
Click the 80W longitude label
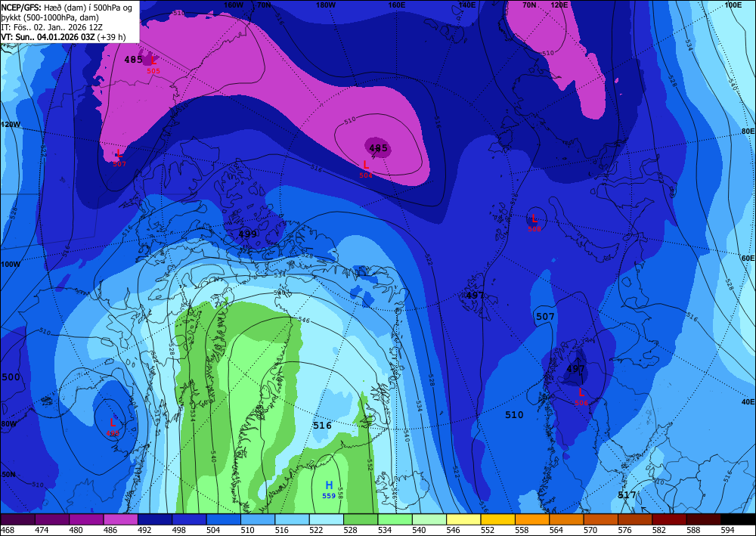pyautogui.click(x=8, y=424)
